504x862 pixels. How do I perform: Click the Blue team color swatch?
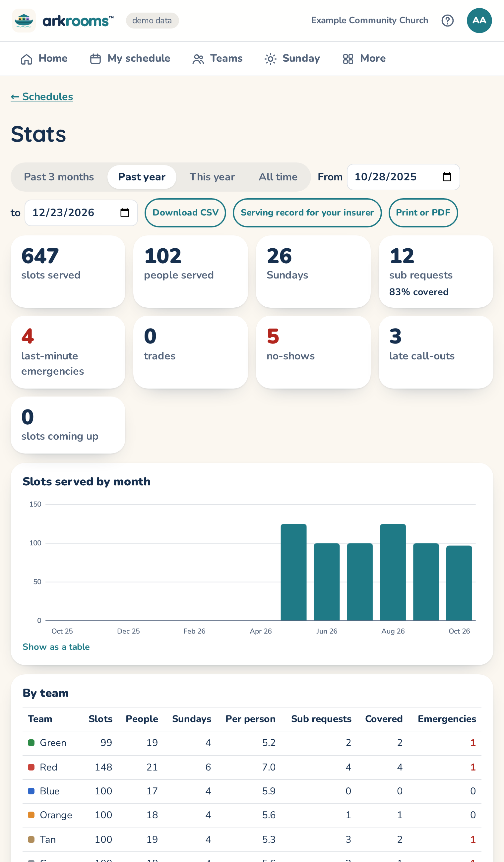point(31,791)
